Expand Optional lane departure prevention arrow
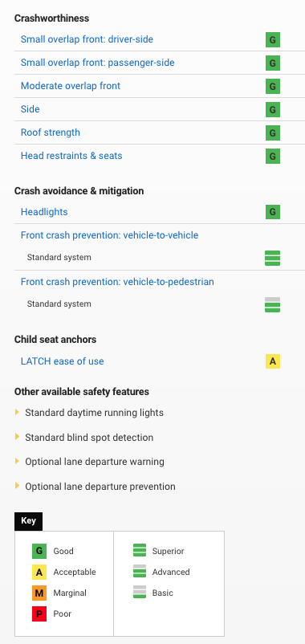This screenshot has width=305, height=644. 17,486
